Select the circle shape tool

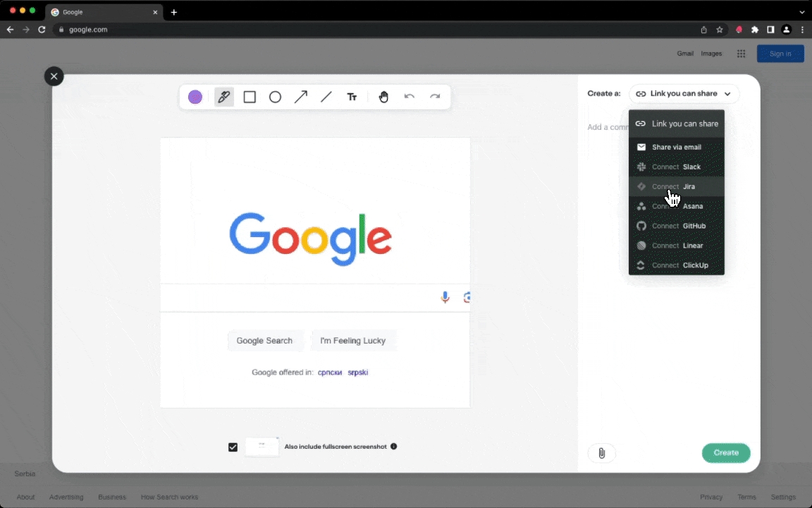tap(275, 97)
